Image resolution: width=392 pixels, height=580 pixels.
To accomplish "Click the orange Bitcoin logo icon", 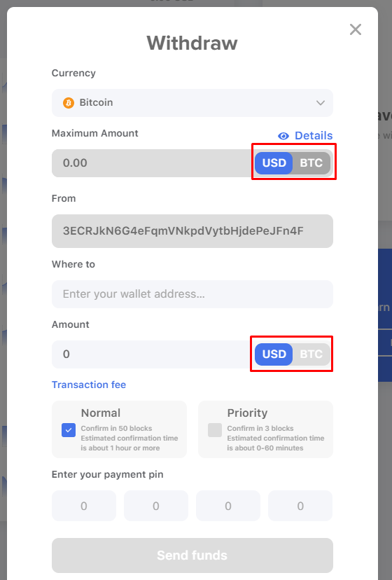I will pyautogui.click(x=69, y=102).
